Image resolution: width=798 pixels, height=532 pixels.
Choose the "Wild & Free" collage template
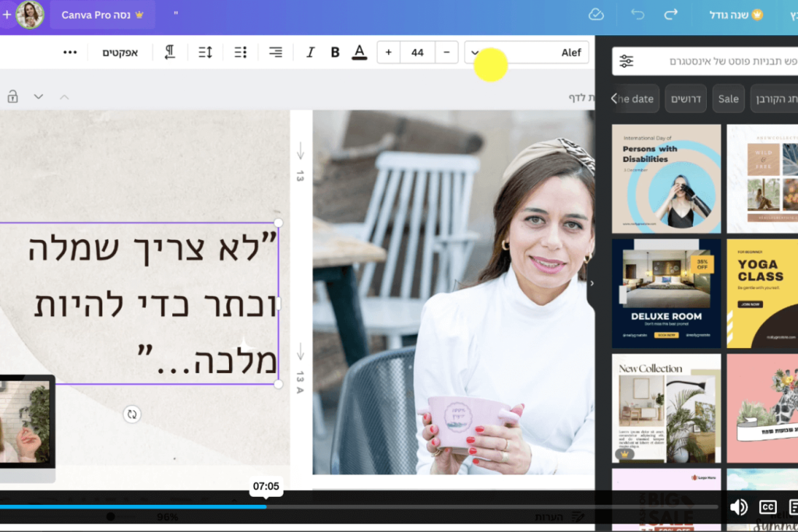(762, 178)
